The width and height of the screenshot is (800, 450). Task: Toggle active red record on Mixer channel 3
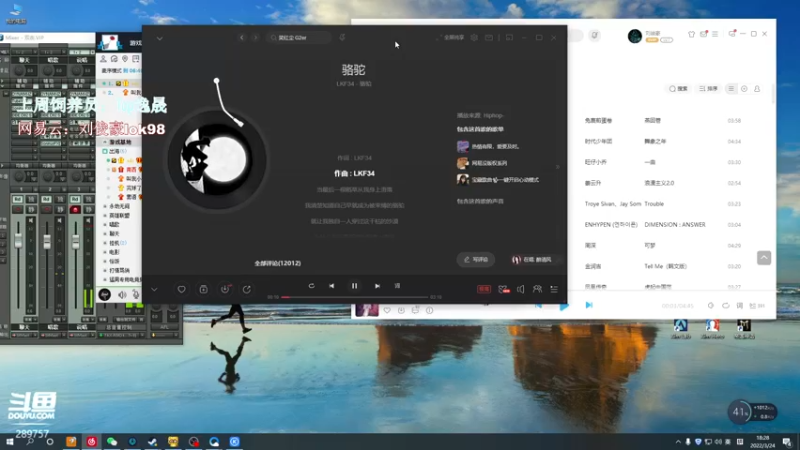(x=75, y=210)
